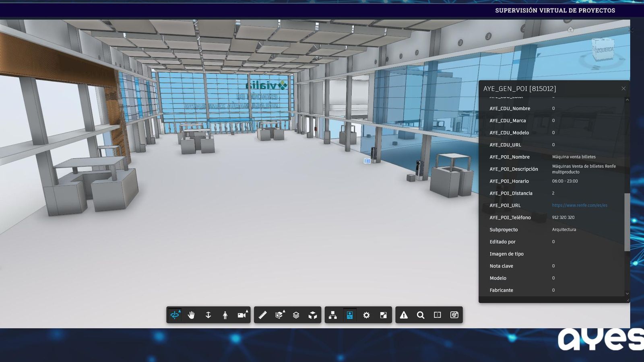Open viewer Settings gear
This screenshot has height=362, width=644.
[x=366, y=315]
